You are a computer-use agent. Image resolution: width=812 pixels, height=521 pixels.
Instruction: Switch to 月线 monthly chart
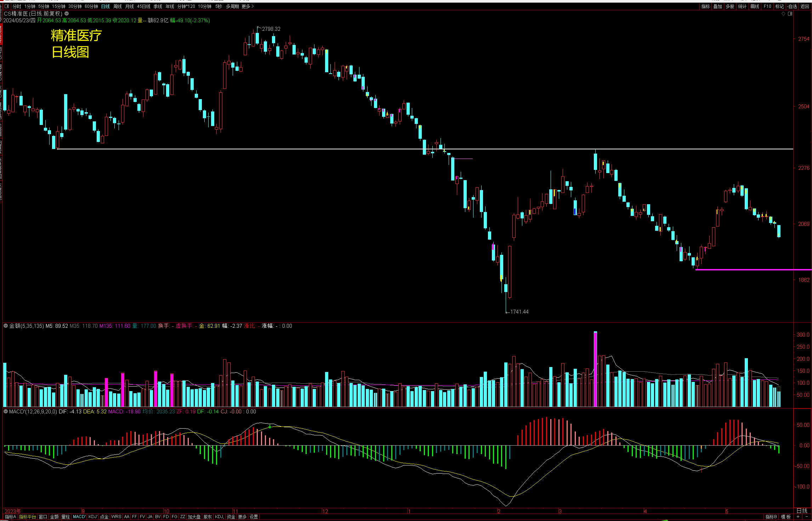130,6
